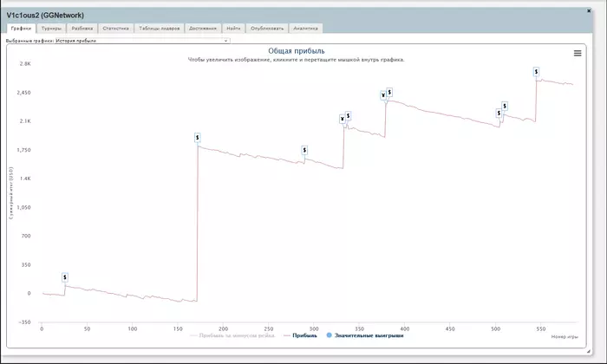Open the chart hamburger context menu
607x364 pixels.
578,54
